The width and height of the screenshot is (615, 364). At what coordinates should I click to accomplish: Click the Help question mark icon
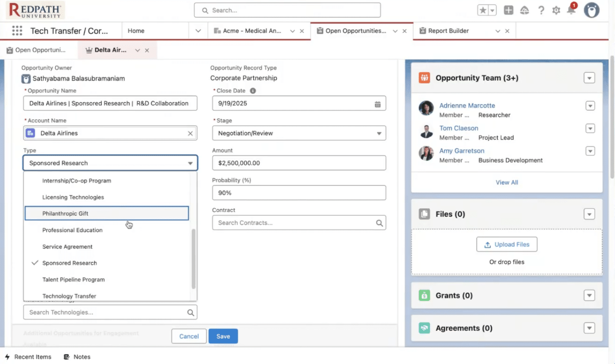[541, 11]
